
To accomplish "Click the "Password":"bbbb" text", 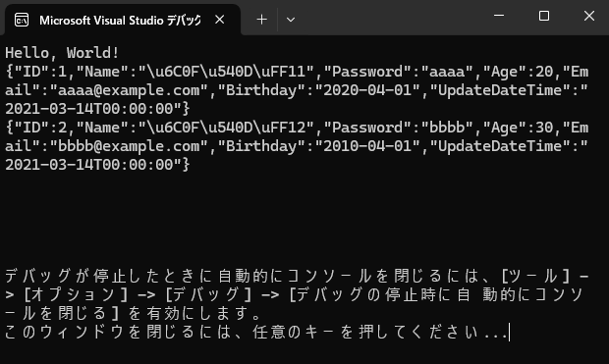I will click(398, 128).
